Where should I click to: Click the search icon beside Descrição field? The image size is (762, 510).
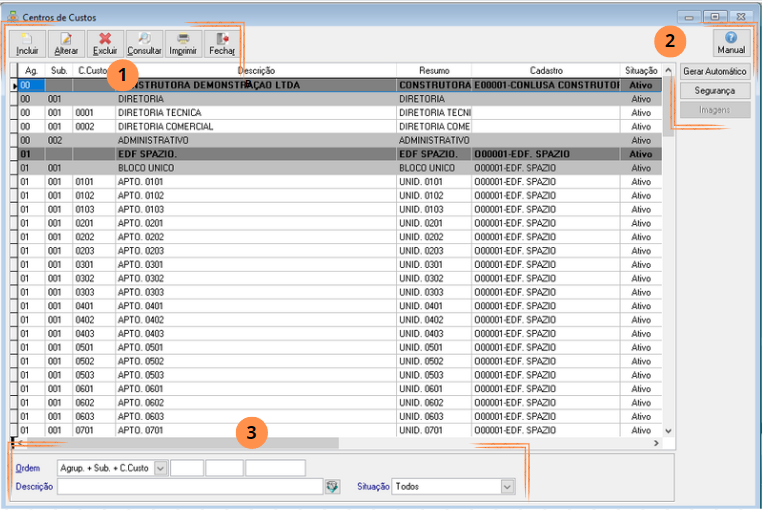point(332,486)
